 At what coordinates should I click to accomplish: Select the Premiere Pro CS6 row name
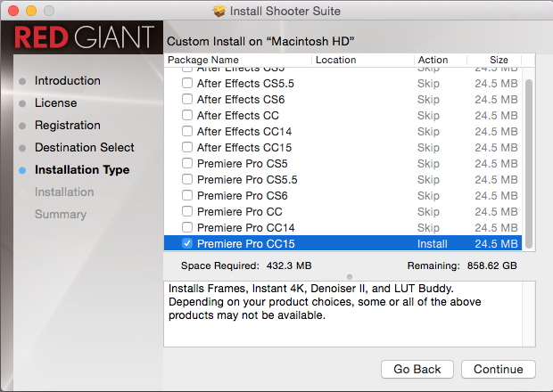[243, 195]
